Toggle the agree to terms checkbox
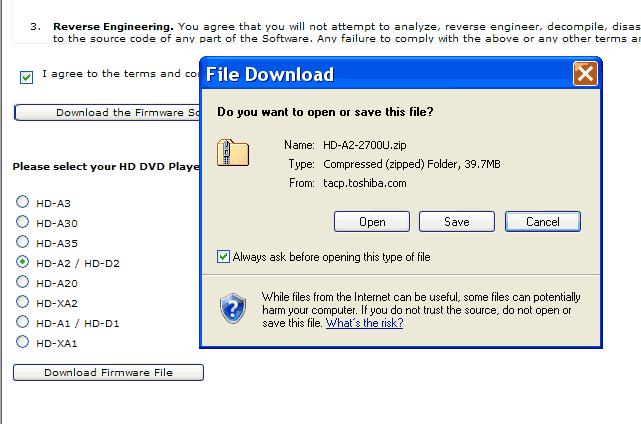 [x=26, y=76]
